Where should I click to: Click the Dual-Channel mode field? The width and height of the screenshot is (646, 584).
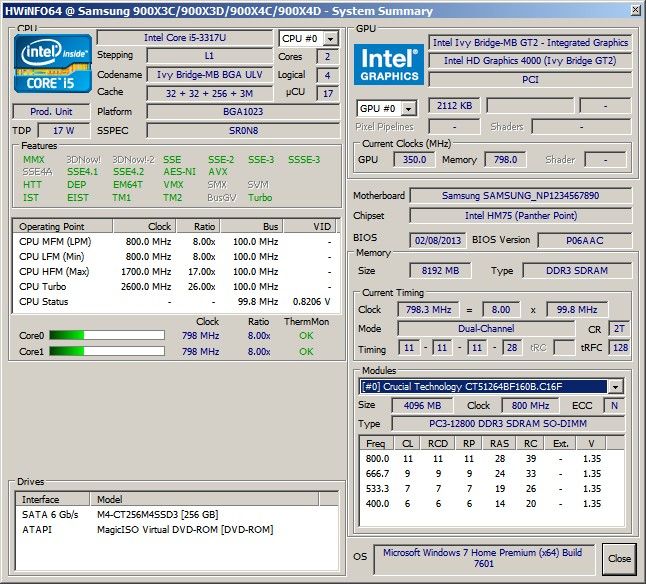[486, 329]
